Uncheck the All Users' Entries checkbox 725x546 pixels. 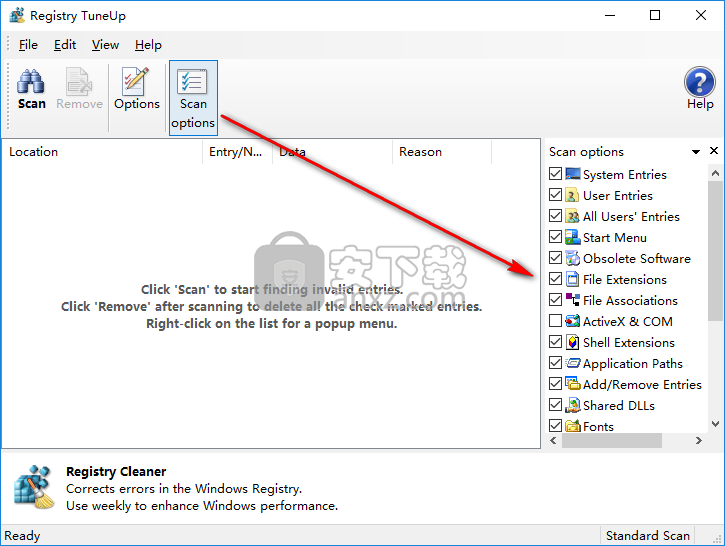[x=555, y=216]
